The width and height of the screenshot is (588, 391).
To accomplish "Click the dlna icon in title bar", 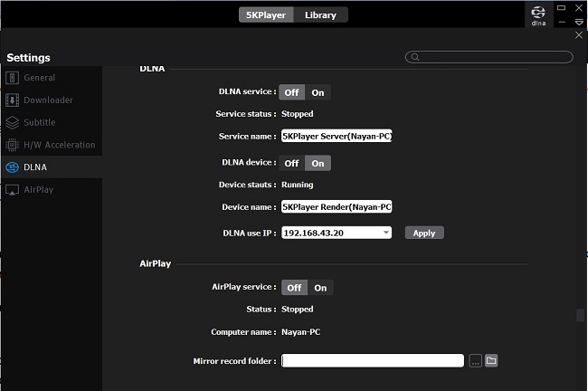I will [538, 15].
